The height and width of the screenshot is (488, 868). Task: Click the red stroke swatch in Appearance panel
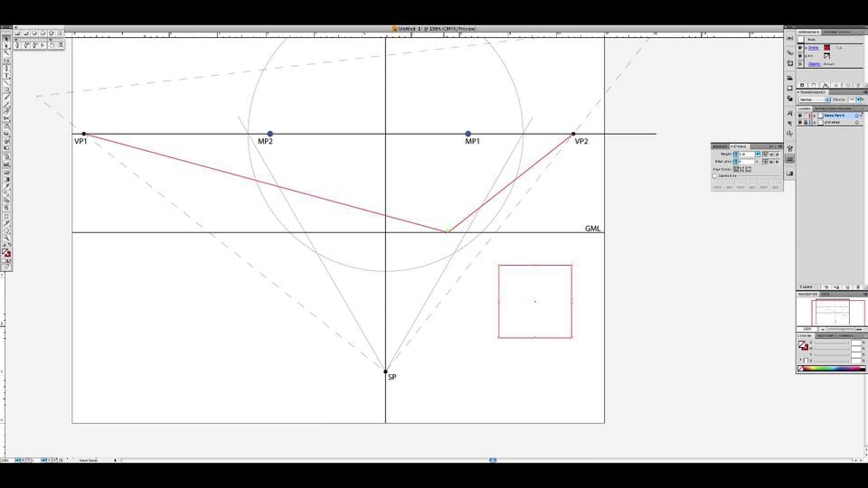pos(827,48)
